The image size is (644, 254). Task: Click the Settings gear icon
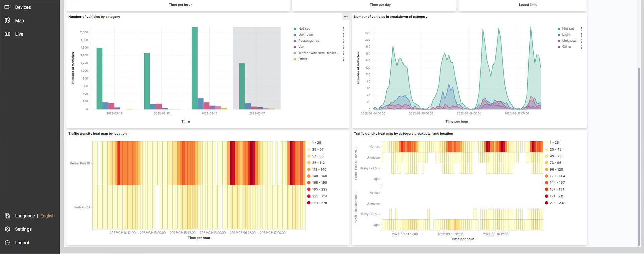[7, 229]
